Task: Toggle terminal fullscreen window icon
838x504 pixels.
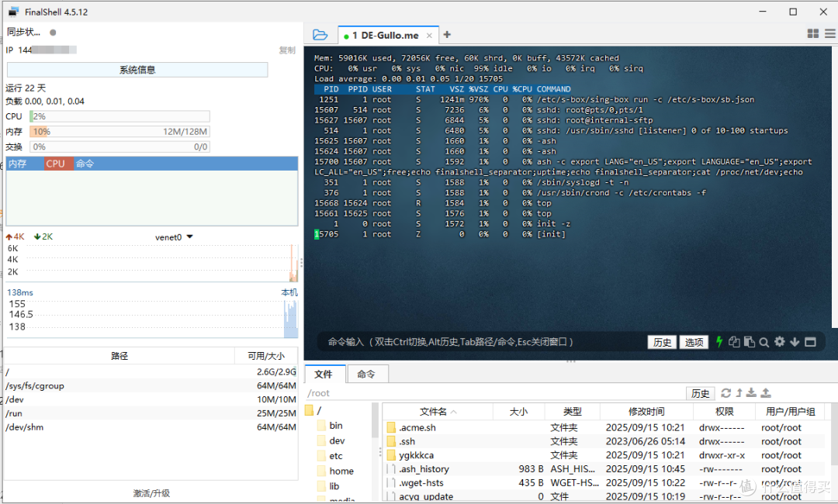Action: click(810, 342)
